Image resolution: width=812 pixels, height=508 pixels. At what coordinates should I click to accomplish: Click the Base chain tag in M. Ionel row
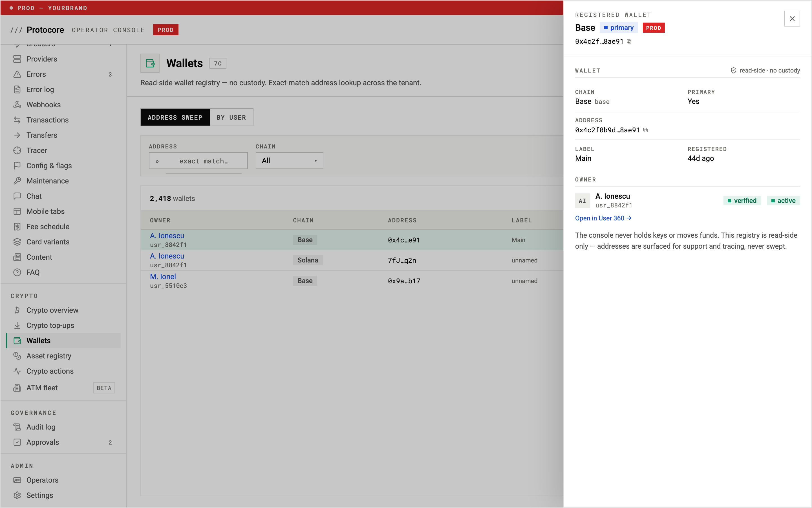[x=305, y=281]
